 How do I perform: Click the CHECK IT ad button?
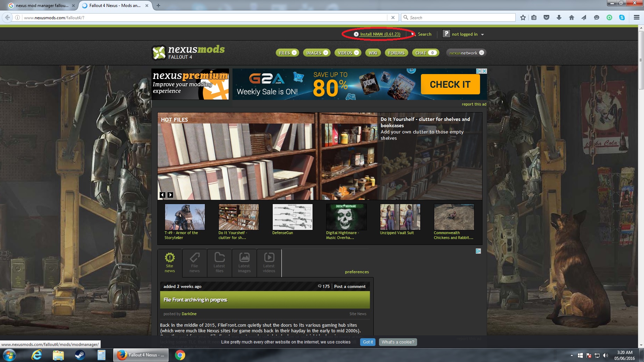pos(450,84)
